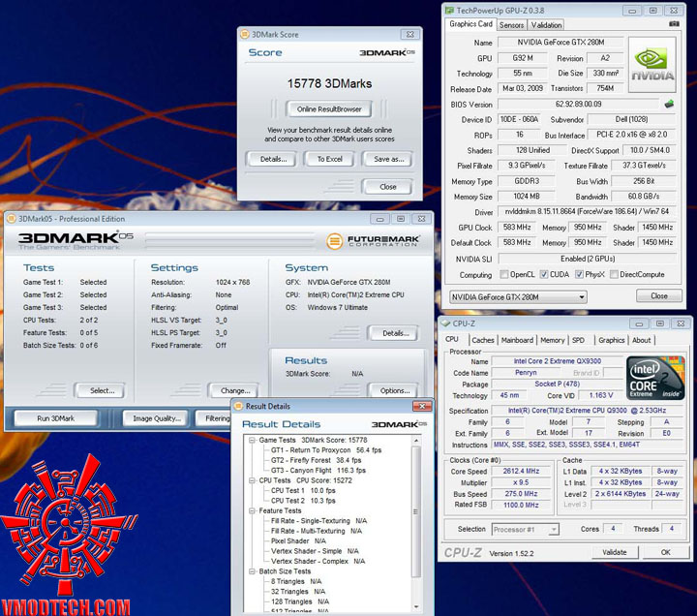The height and width of the screenshot is (616, 697).
Task: Click the Result Details window title icon
Action: coord(238,406)
